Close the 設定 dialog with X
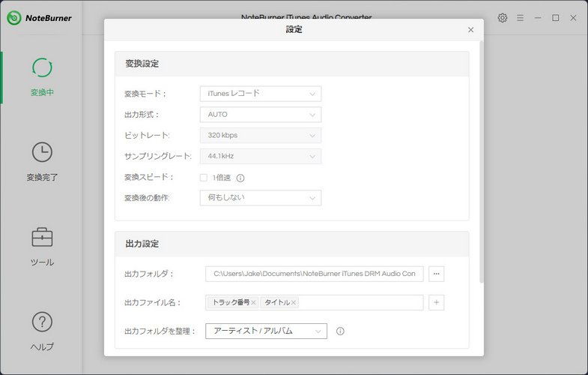The width and height of the screenshot is (588, 375). (x=470, y=30)
